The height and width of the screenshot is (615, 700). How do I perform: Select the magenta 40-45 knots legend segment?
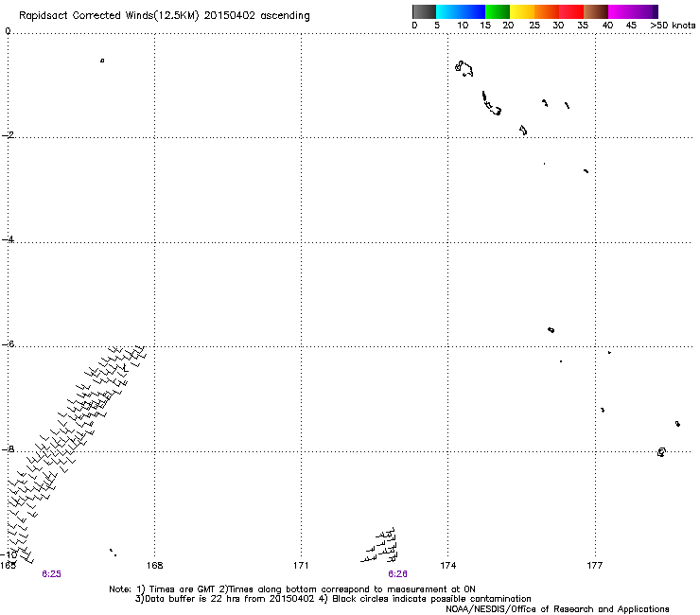pyautogui.click(x=621, y=11)
